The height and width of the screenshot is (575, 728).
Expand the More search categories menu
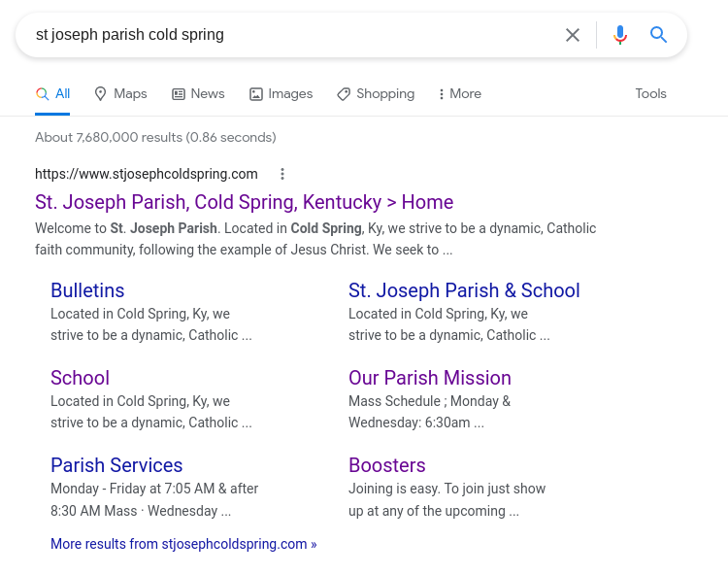[x=459, y=93]
